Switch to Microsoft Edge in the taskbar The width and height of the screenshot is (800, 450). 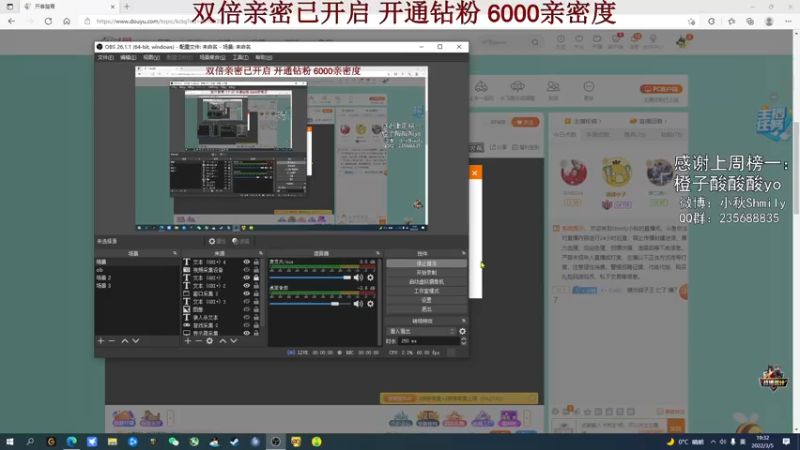[71, 442]
